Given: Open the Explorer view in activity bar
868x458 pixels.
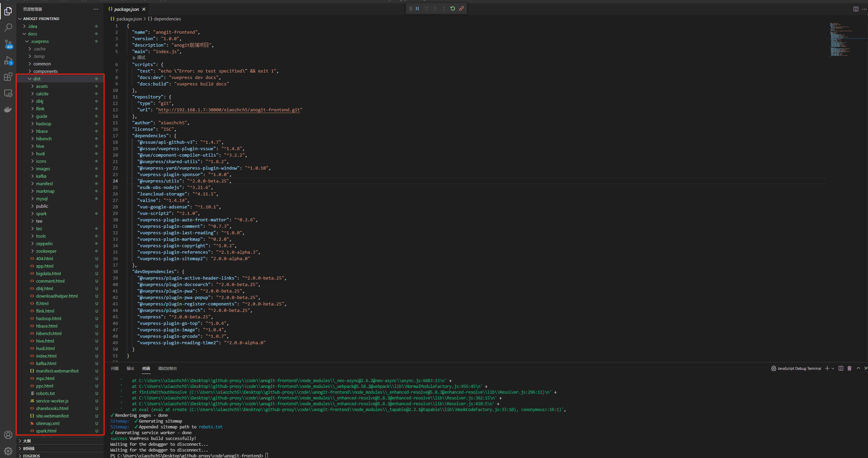Looking at the screenshot, I should coord(8,11).
